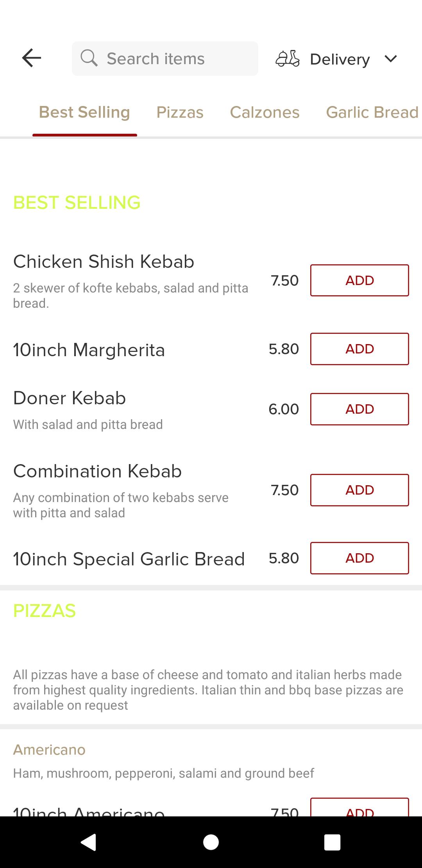Tap the back arrow icon
This screenshot has width=422, height=868.
tap(31, 58)
